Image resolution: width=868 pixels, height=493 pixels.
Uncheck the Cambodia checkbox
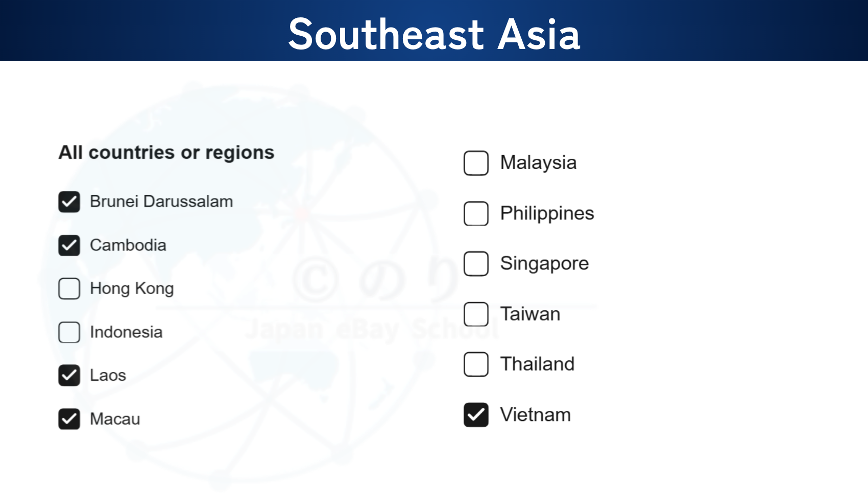point(69,245)
